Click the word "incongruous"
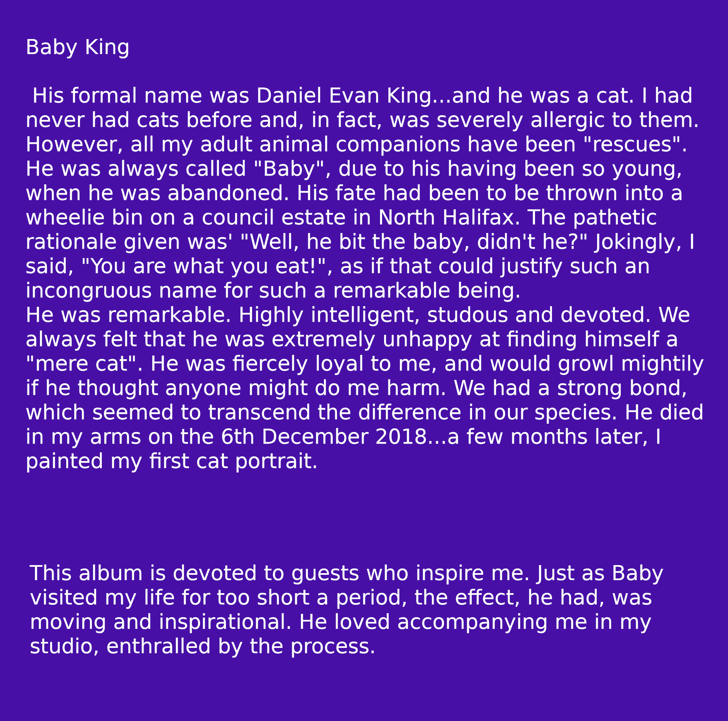This screenshot has height=721, width=728. [x=88, y=291]
